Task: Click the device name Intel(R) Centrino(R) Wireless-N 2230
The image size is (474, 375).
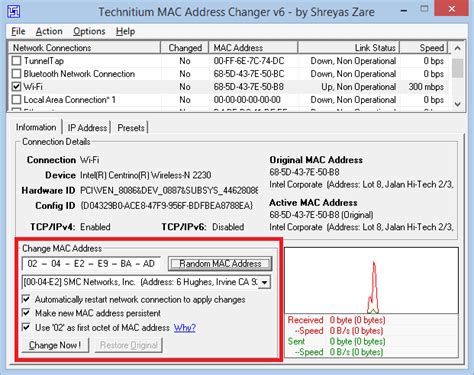Action: point(146,175)
